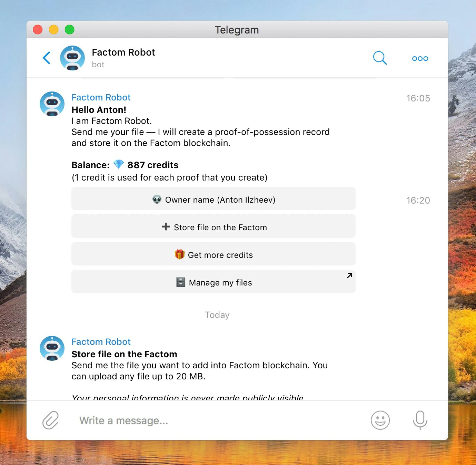Open the three-dots more options menu

click(420, 59)
